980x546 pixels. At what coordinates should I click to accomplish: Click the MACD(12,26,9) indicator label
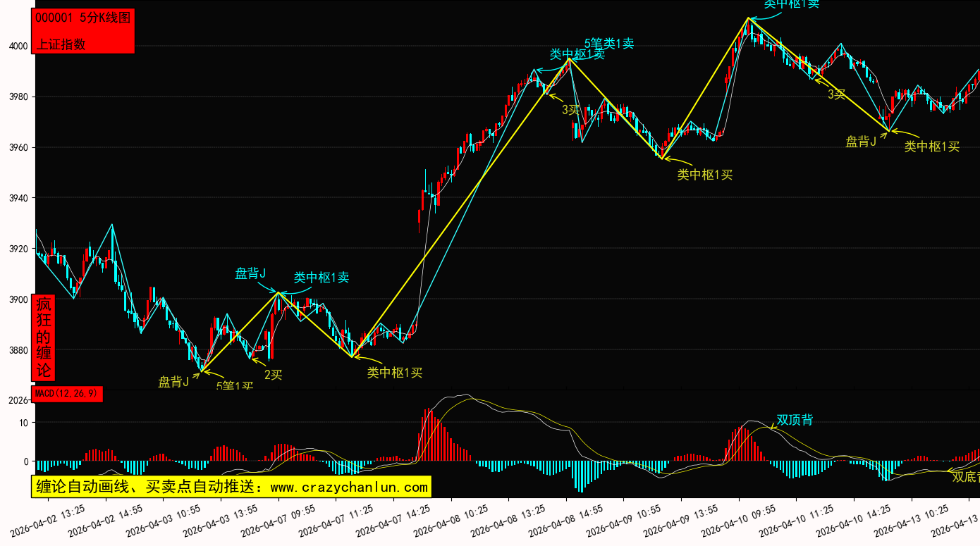tap(68, 393)
